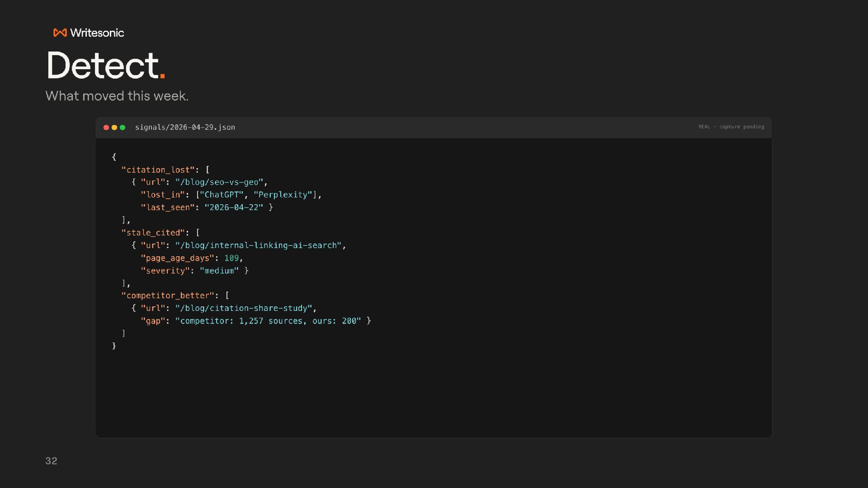Click the orange period after Detect

coord(162,76)
